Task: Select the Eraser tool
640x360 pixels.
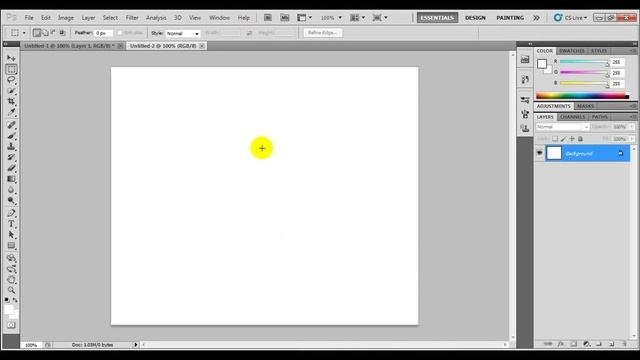Action: [x=11, y=168]
